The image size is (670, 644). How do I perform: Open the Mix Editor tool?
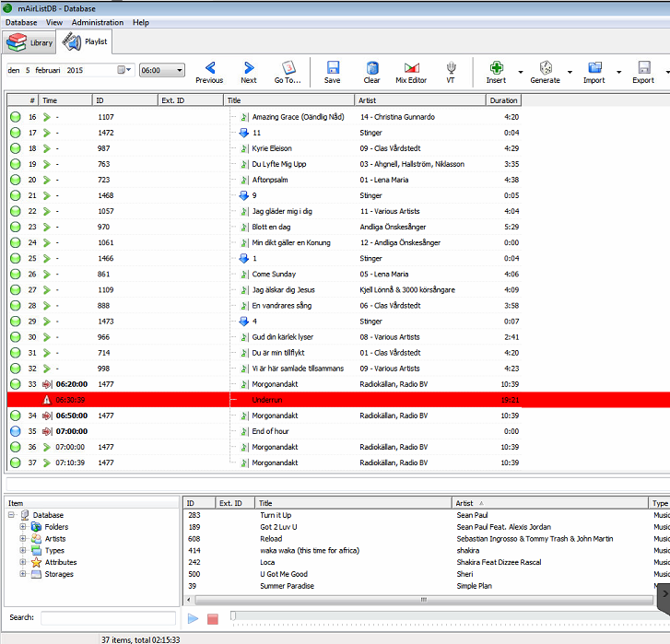point(411,69)
